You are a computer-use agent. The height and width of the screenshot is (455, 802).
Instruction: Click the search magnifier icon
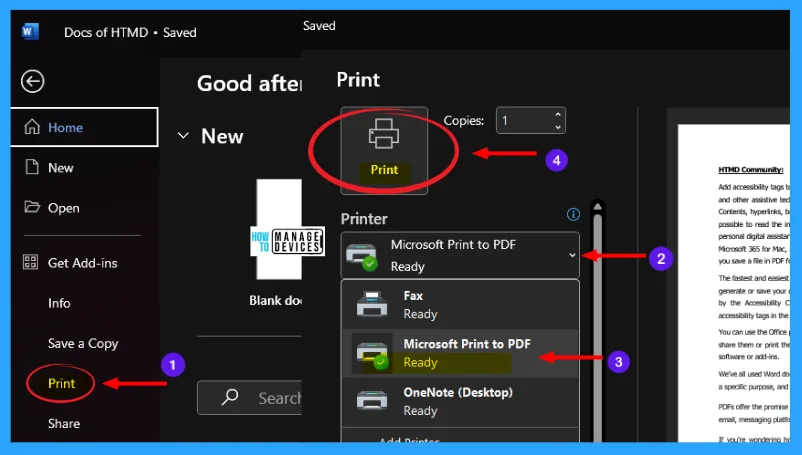[x=230, y=397]
